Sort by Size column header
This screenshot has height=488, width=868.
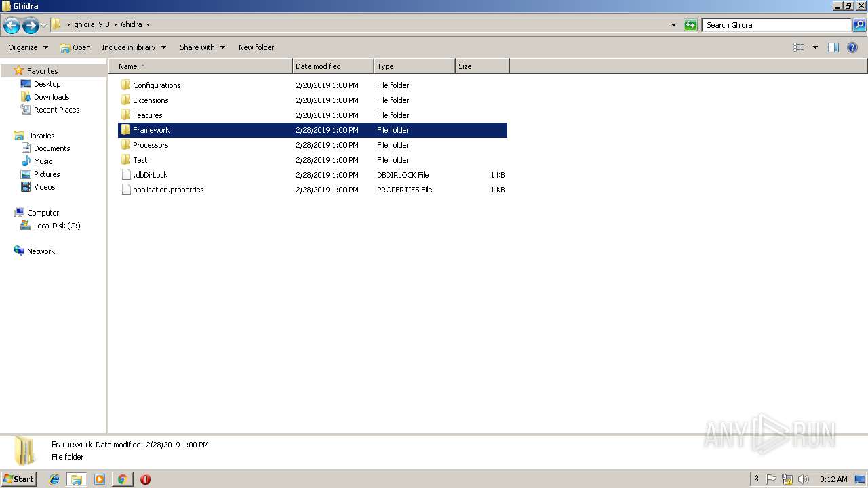pyautogui.click(x=482, y=66)
